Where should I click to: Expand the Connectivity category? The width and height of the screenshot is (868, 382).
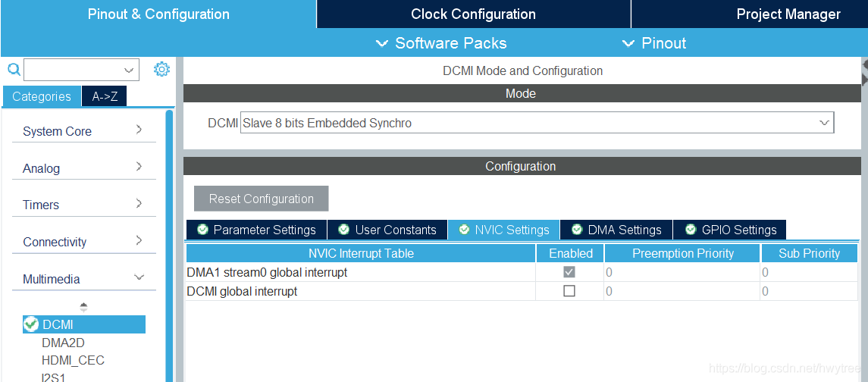[83, 242]
